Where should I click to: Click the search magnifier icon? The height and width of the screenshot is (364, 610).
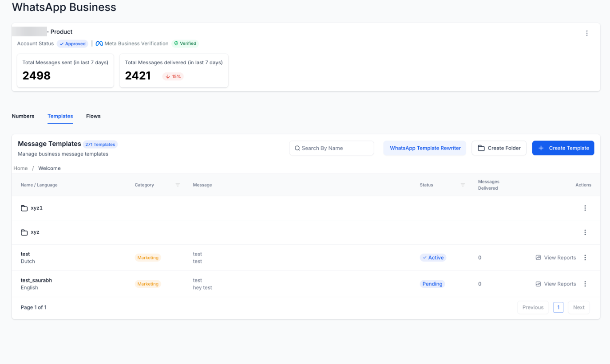coord(297,148)
